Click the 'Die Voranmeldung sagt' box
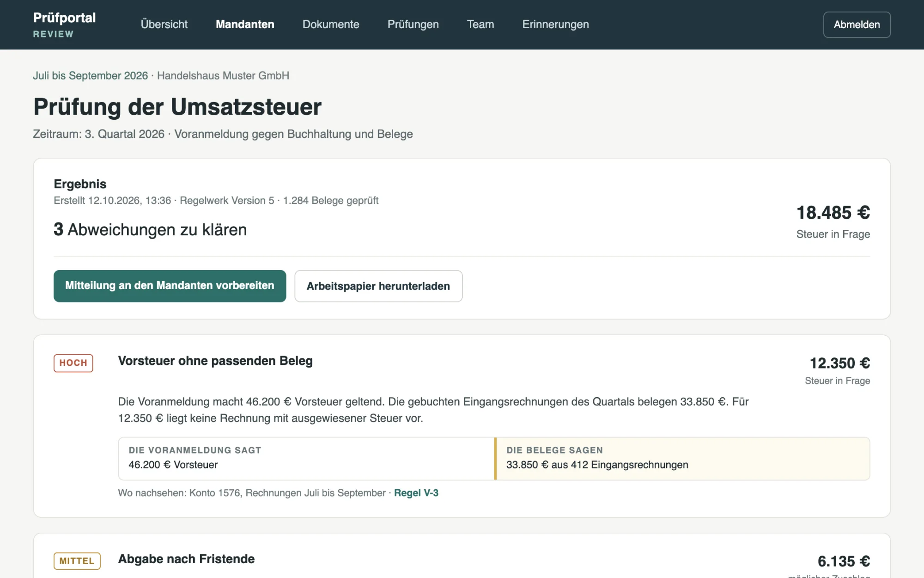The image size is (924, 578). [x=306, y=458]
